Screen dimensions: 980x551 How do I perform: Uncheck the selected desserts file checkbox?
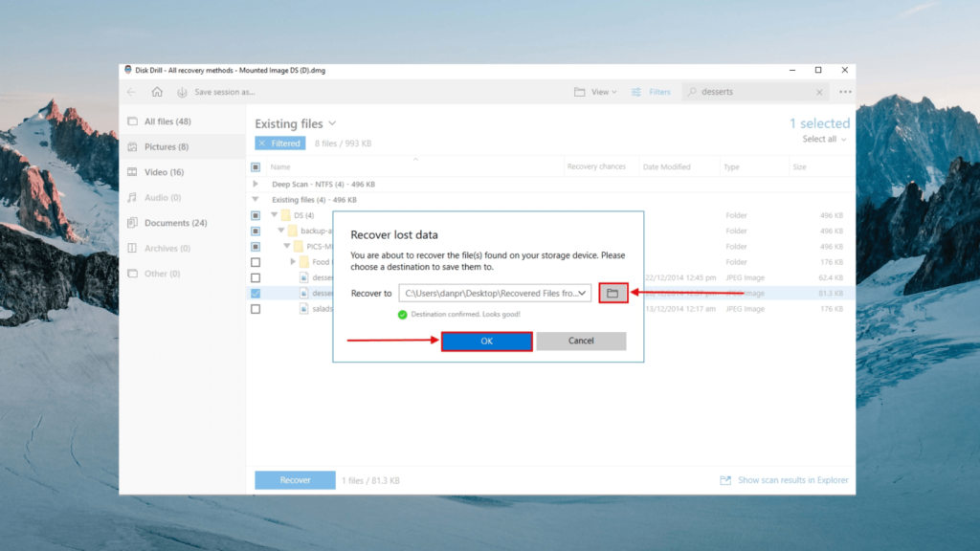coord(254,293)
